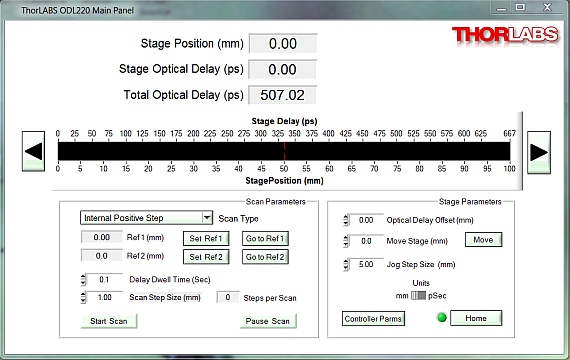570x360 pixels.
Task: Jog stage right with the right arrow
Action: (x=539, y=152)
